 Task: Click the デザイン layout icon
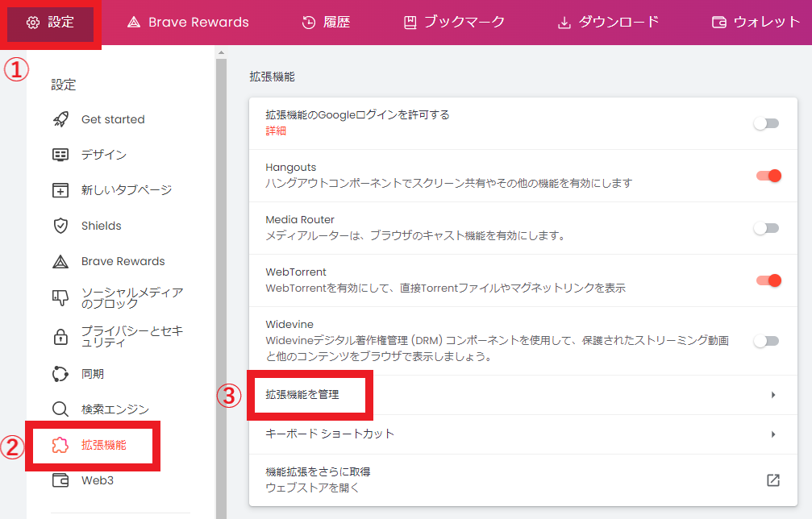click(x=60, y=155)
